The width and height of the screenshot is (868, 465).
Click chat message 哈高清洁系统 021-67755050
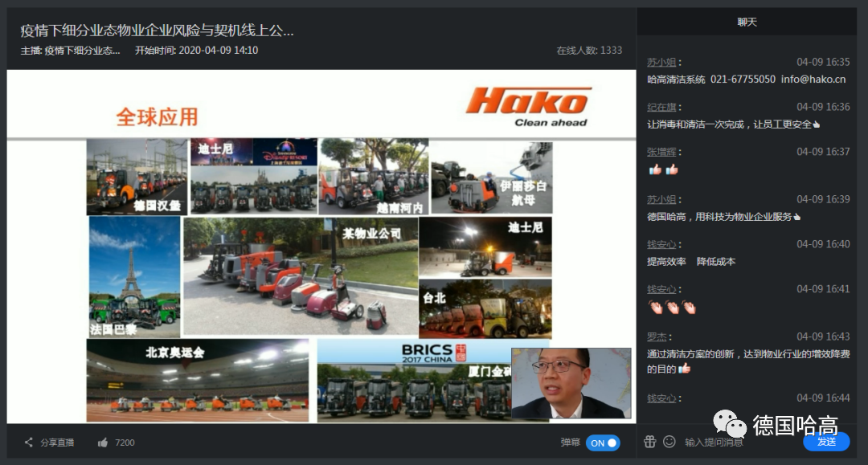click(746, 79)
